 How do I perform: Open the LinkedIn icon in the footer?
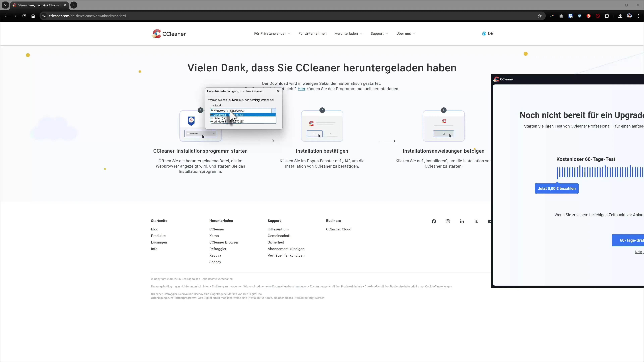(462, 221)
